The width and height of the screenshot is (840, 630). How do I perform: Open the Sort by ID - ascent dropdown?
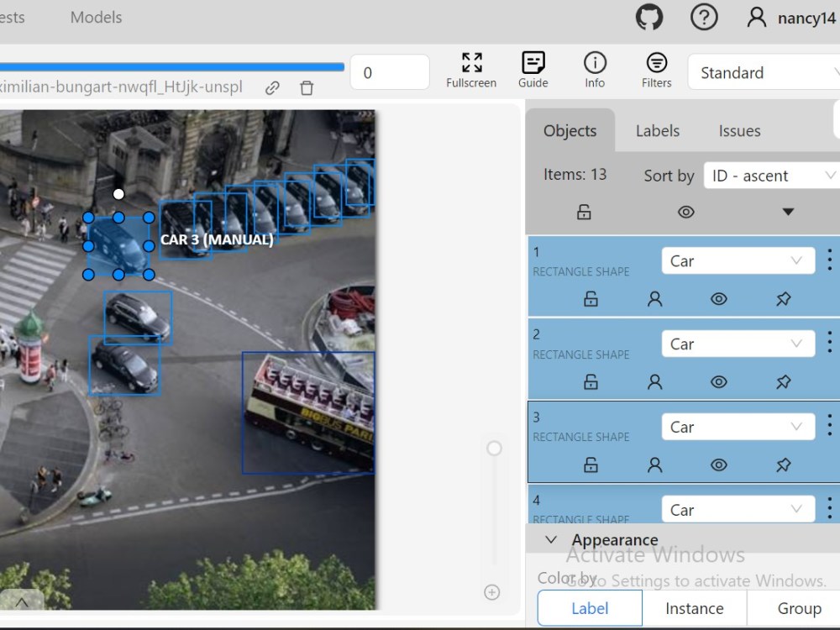point(771,176)
